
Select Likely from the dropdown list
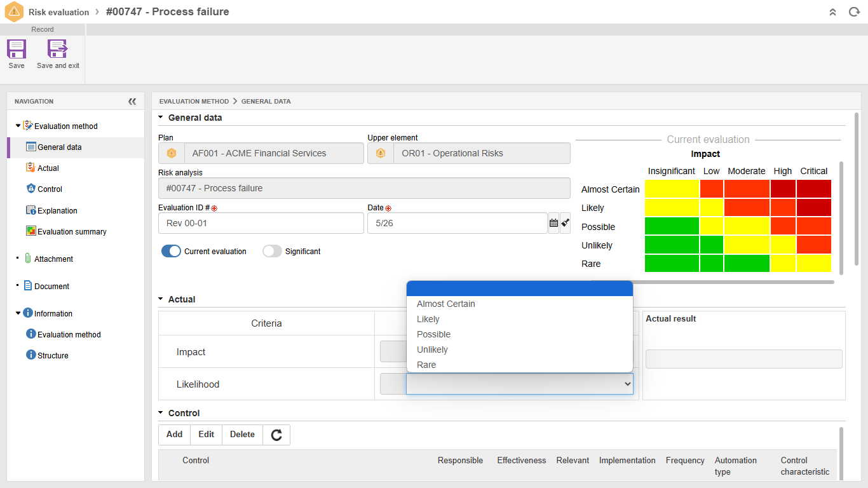point(519,319)
